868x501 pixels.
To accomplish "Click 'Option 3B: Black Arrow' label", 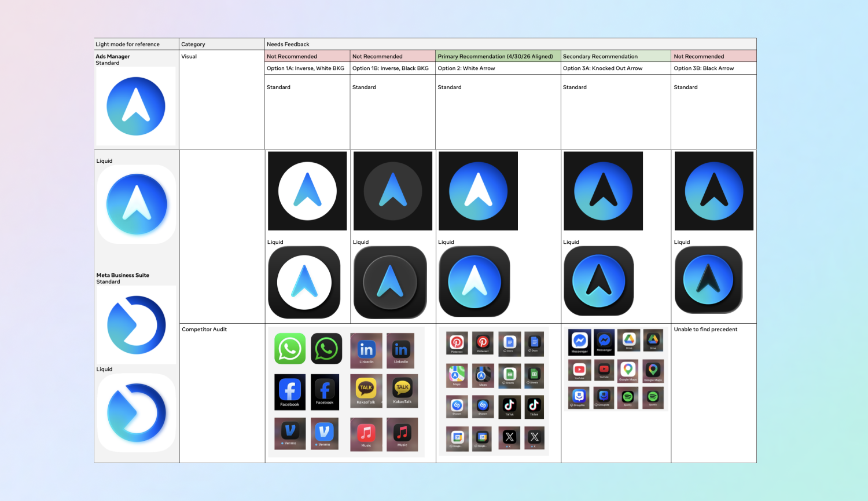I will [704, 68].
